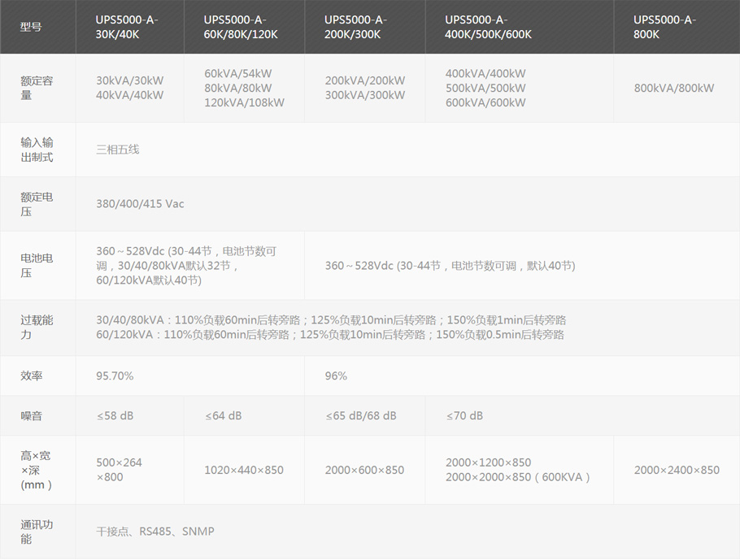Click the 30kVA/30kW 40kVA/40kW capacity cell

(130, 88)
